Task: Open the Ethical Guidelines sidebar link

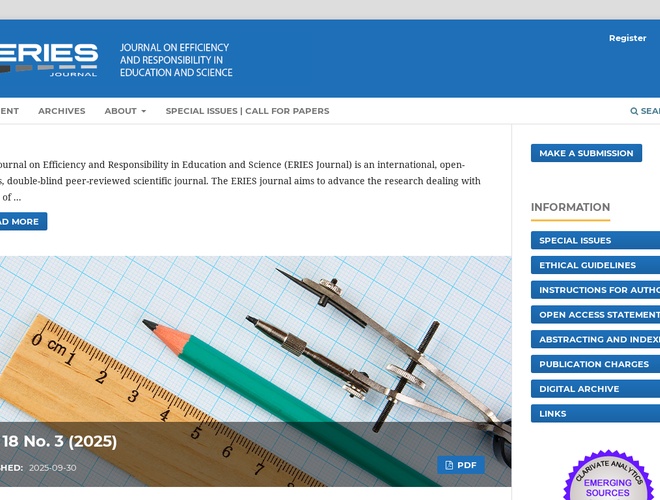Action: coord(588,265)
